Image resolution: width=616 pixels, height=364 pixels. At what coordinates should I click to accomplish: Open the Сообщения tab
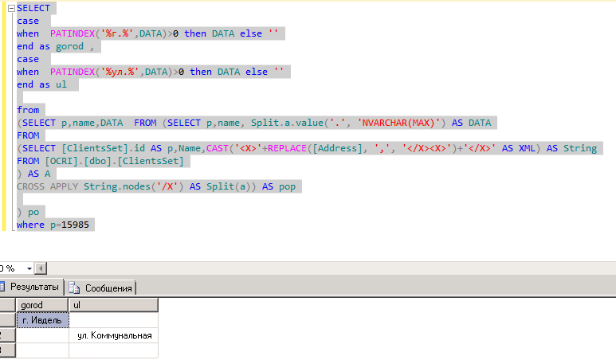(x=102, y=288)
